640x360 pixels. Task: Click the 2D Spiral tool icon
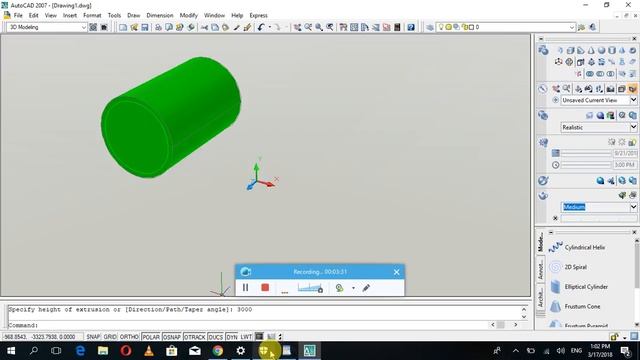pos(556,267)
